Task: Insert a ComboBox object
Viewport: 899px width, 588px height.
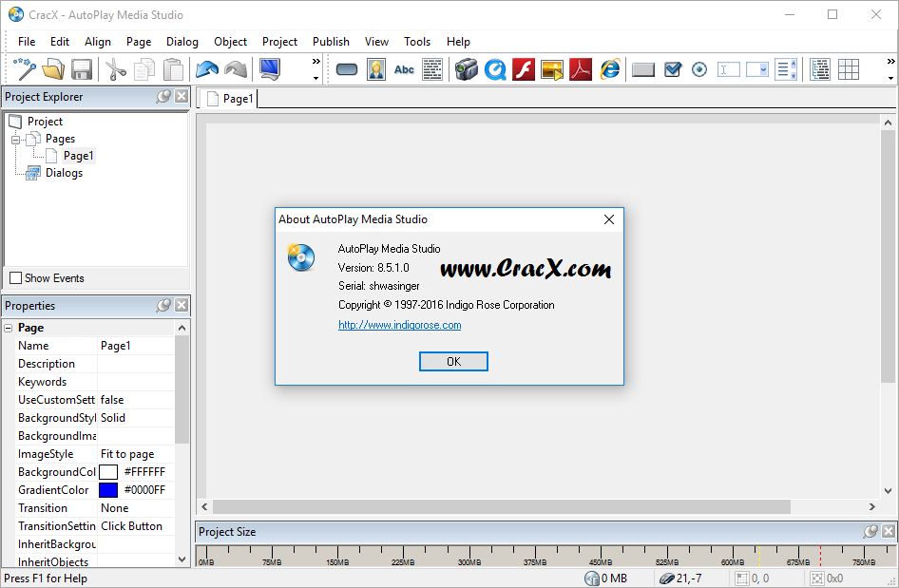Action: click(x=757, y=69)
